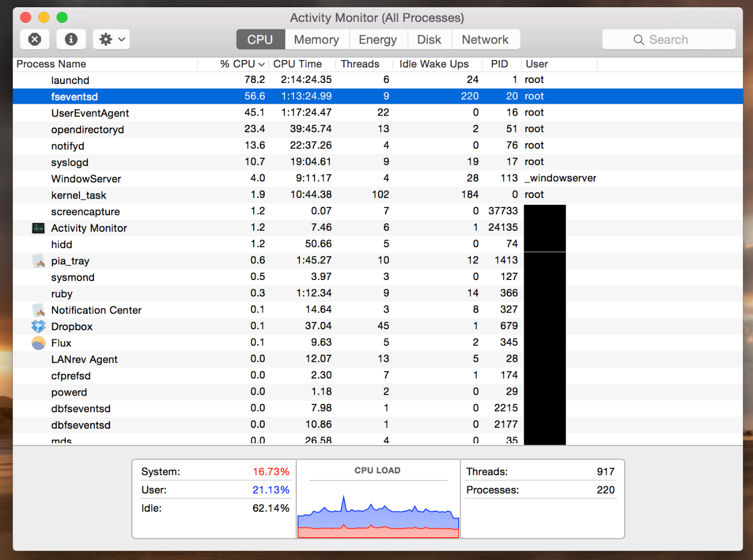Image resolution: width=753 pixels, height=560 pixels.
Task: Select the fseventsd process row
Action: click(x=378, y=96)
